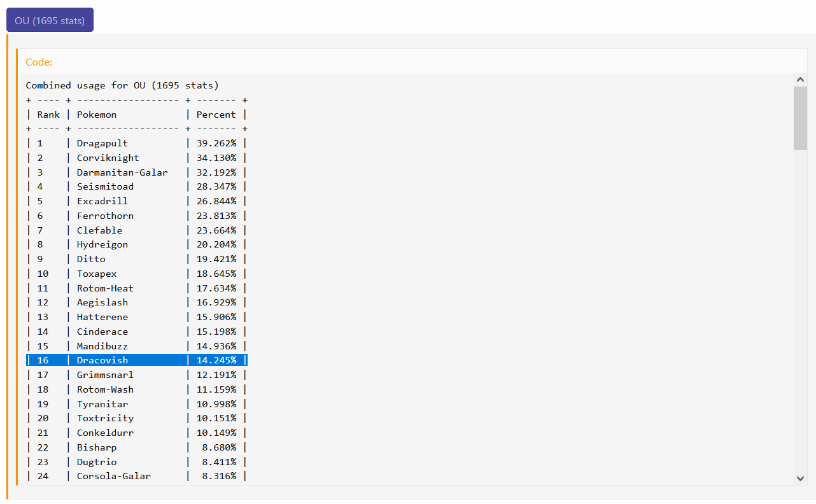Click the 18.645% percentage
Image resolution: width=816 pixels, height=504 pixels.
[x=216, y=274]
